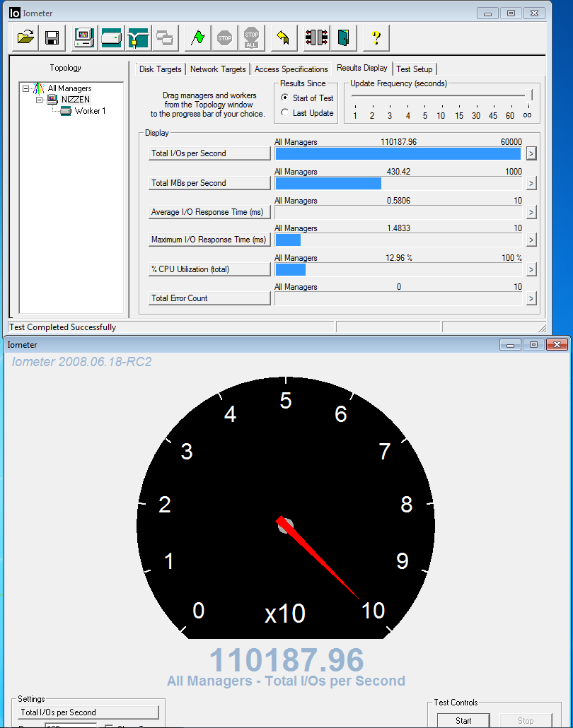Close the Iometer gauge window

pos(557,344)
